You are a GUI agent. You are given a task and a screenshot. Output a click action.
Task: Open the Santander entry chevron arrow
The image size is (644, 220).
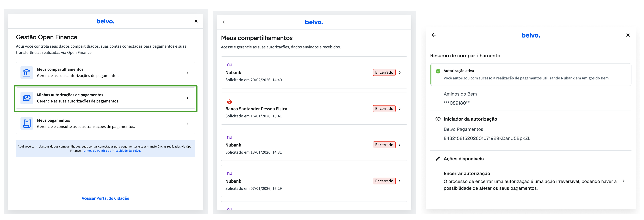(399, 109)
